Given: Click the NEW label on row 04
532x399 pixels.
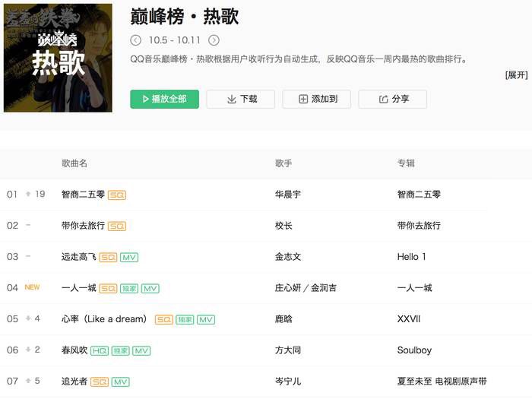Looking at the screenshot, I should click(x=32, y=287).
